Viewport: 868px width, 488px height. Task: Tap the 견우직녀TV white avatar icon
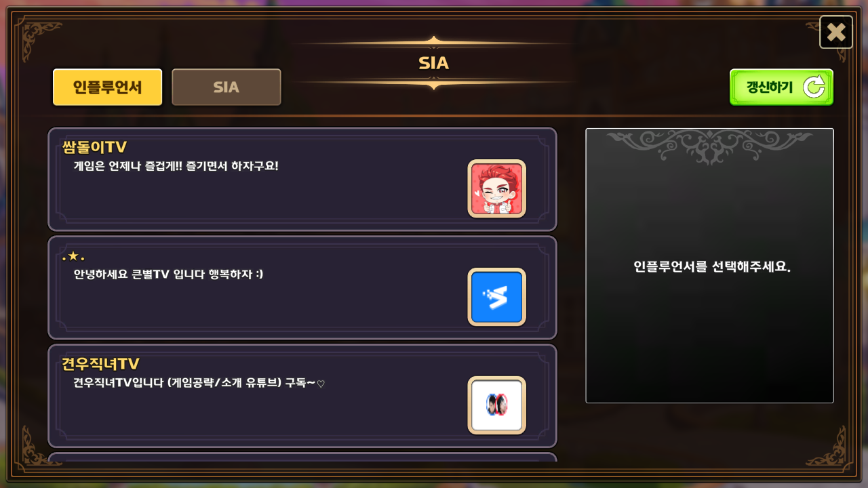click(x=497, y=405)
